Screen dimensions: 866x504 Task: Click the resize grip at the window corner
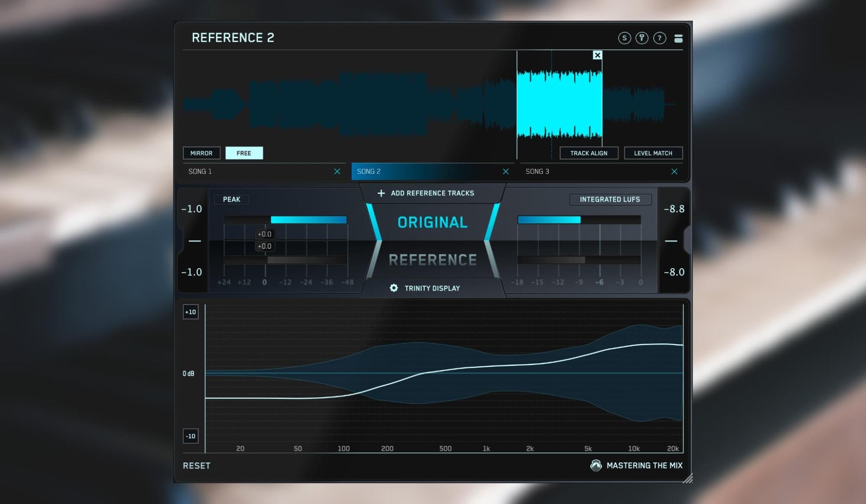tap(688, 478)
